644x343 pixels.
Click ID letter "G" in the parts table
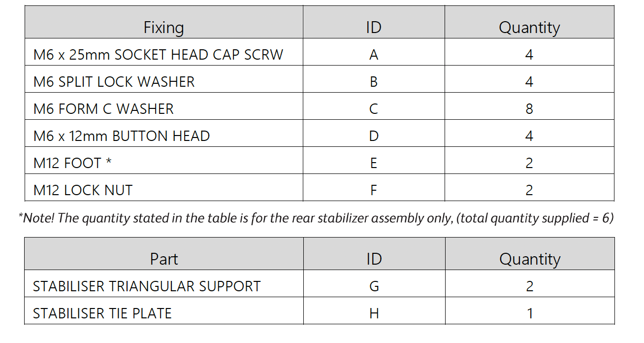pyautogui.click(x=374, y=286)
